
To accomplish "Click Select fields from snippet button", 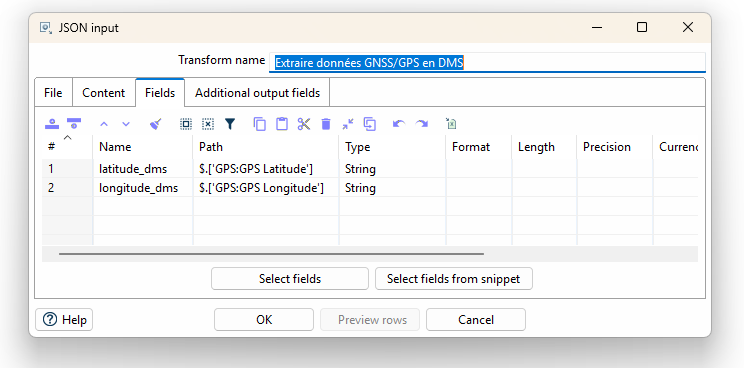I will [x=454, y=279].
